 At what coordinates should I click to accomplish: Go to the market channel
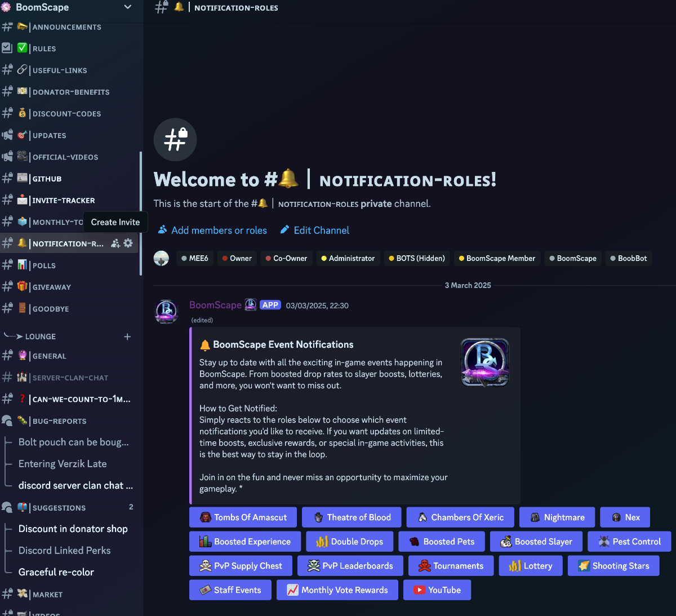69,594
